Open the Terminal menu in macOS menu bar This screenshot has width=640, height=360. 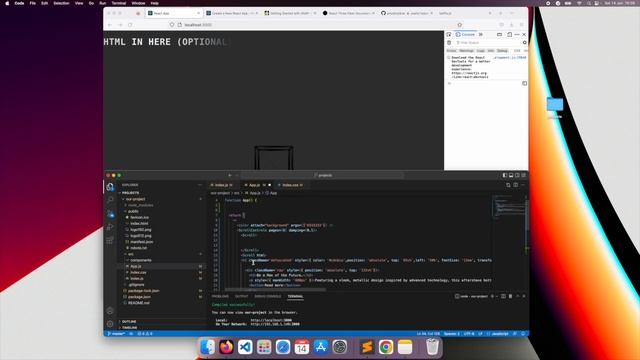click(119, 3)
